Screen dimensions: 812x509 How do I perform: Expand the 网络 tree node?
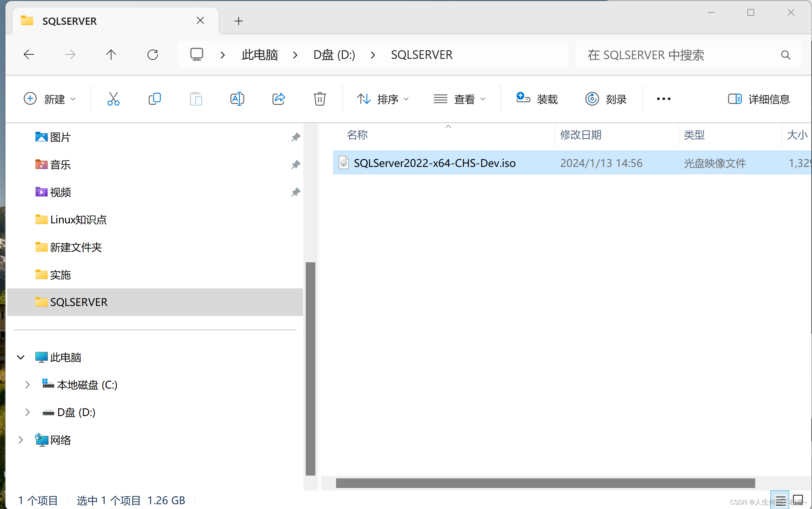[x=21, y=440]
